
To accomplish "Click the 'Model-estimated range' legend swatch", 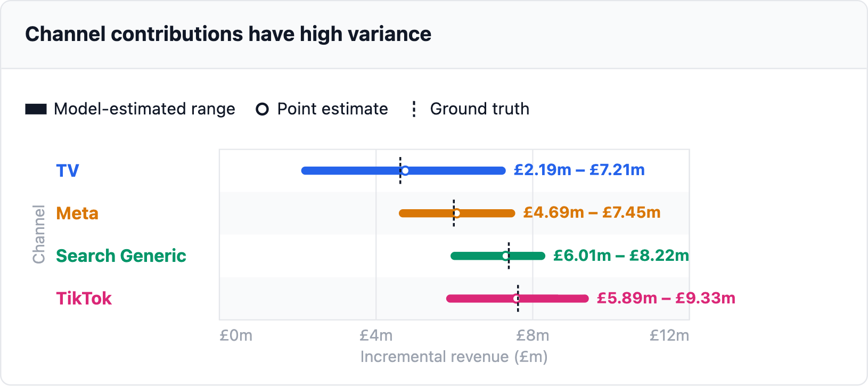I will [x=36, y=109].
